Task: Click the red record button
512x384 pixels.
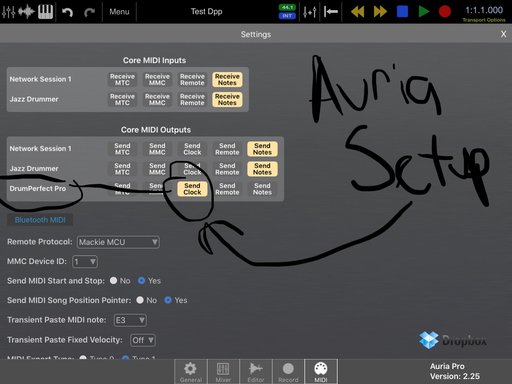Action: tap(445, 11)
